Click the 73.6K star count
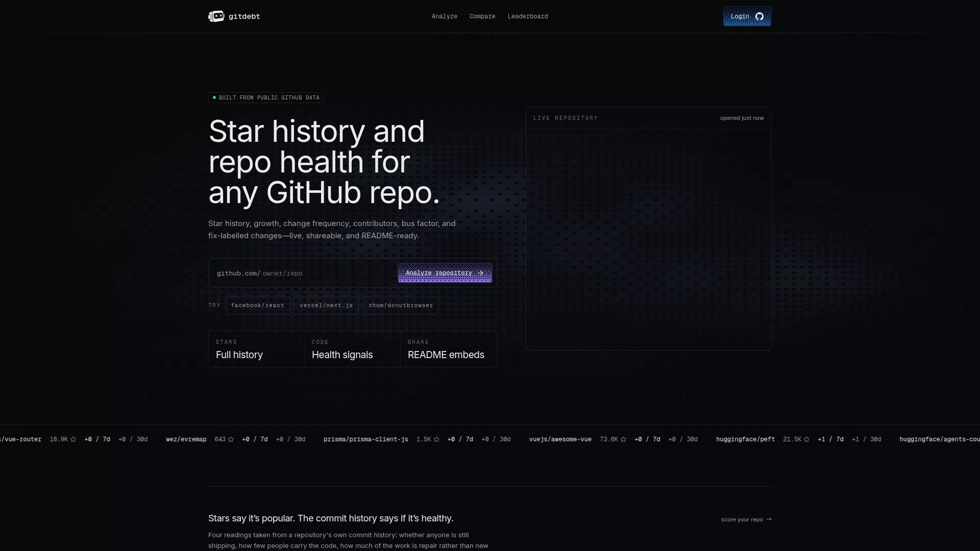 pyautogui.click(x=609, y=439)
